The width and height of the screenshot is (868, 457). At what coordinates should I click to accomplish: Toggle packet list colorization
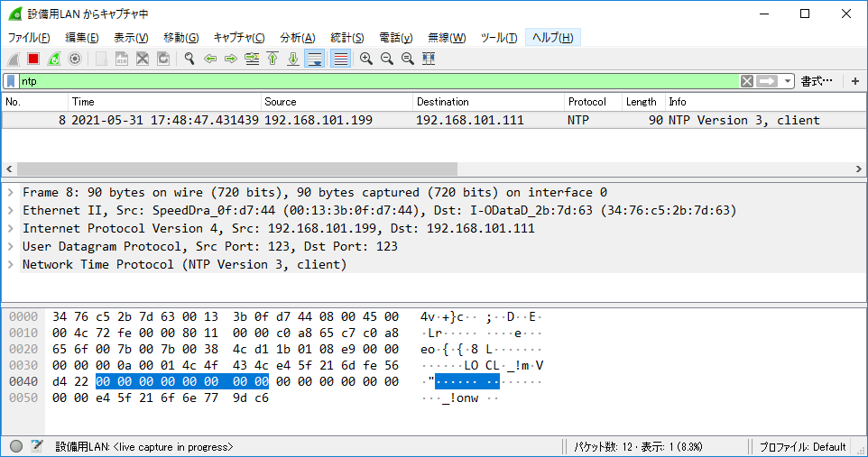click(x=341, y=59)
